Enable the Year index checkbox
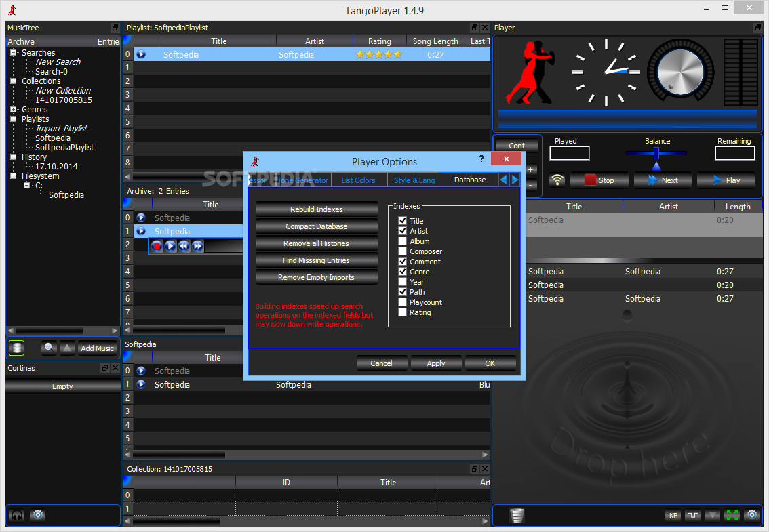769x532 pixels. (403, 282)
